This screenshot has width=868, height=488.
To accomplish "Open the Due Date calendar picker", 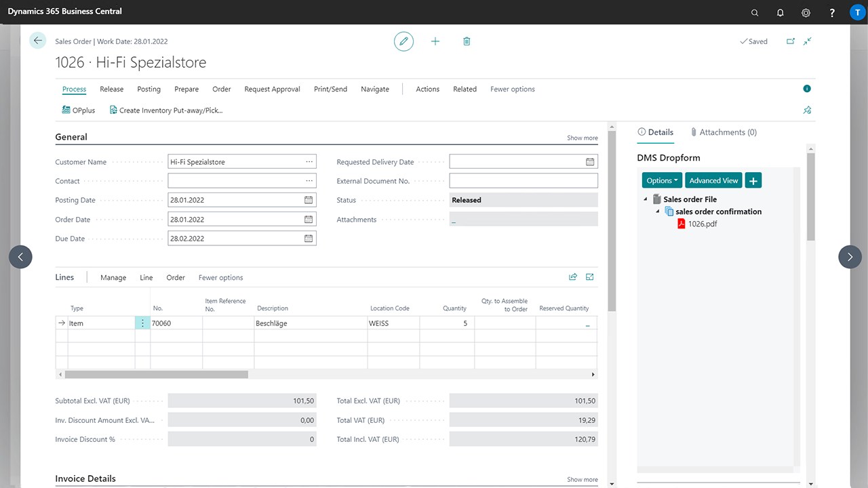I will (309, 239).
